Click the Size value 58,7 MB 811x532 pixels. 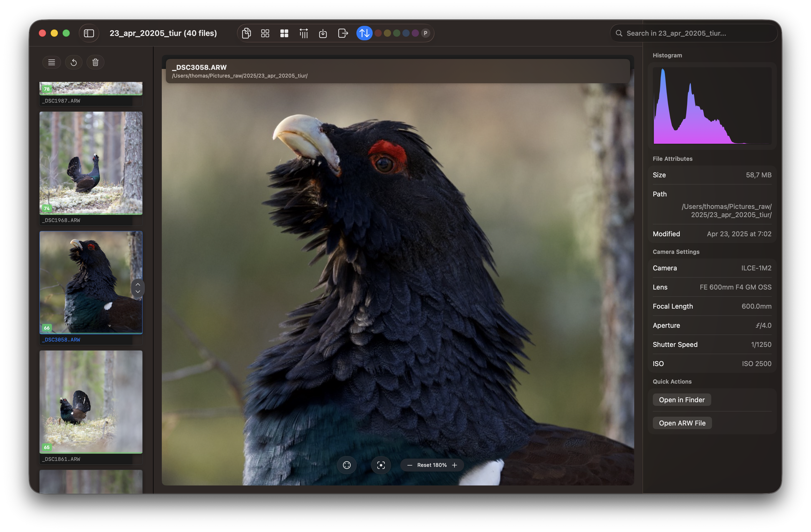pyautogui.click(x=759, y=175)
